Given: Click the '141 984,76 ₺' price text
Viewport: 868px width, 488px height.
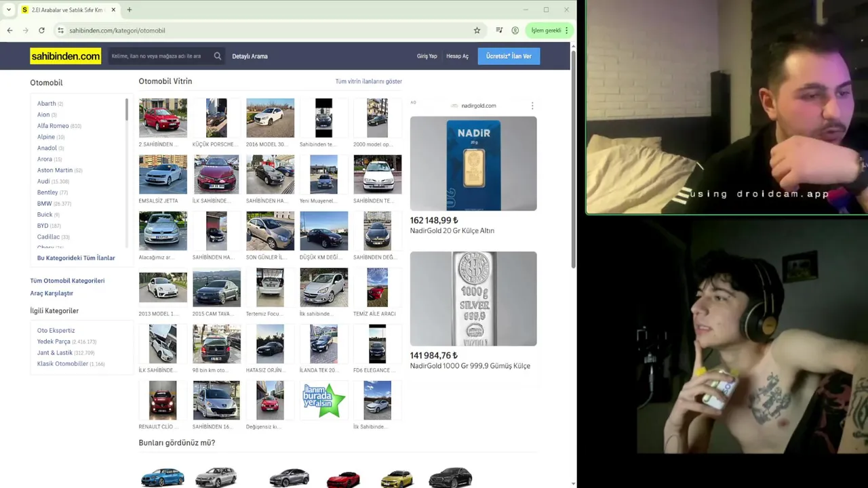Looking at the screenshot, I should (433, 356).
